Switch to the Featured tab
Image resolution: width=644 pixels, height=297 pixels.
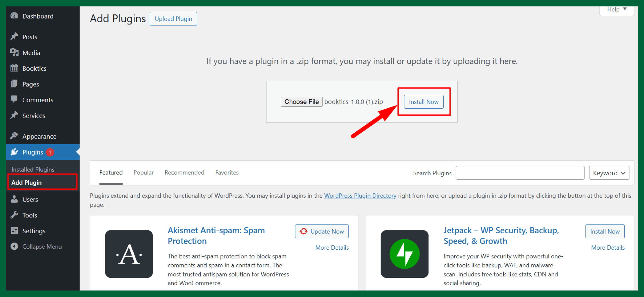pos(111,173)
